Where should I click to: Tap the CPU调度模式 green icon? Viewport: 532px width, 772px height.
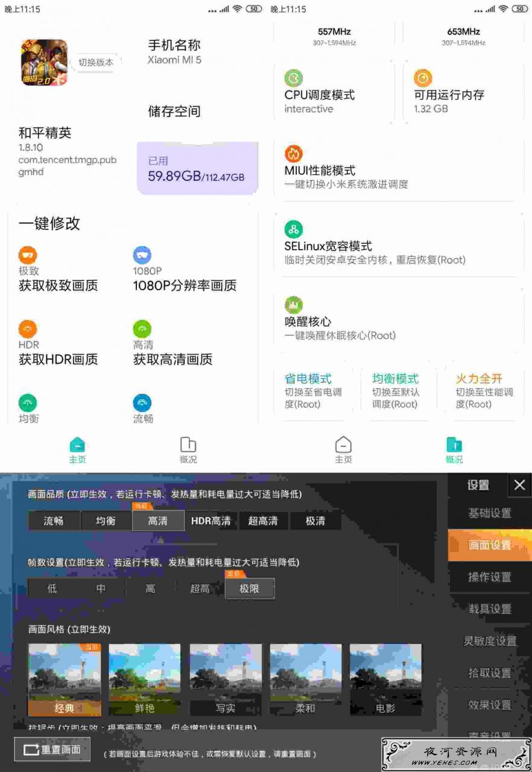294,78
